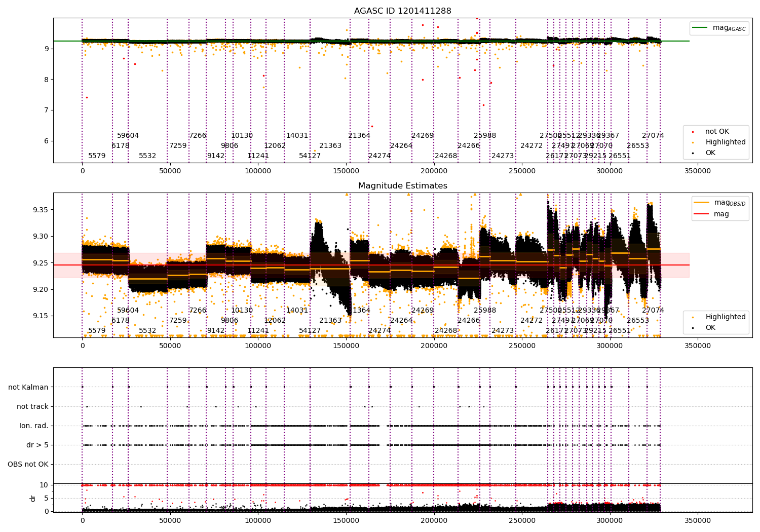Click the 'OBS not OK' y-axis label
This screenshot has height=532, width=760.
(28, 465)
